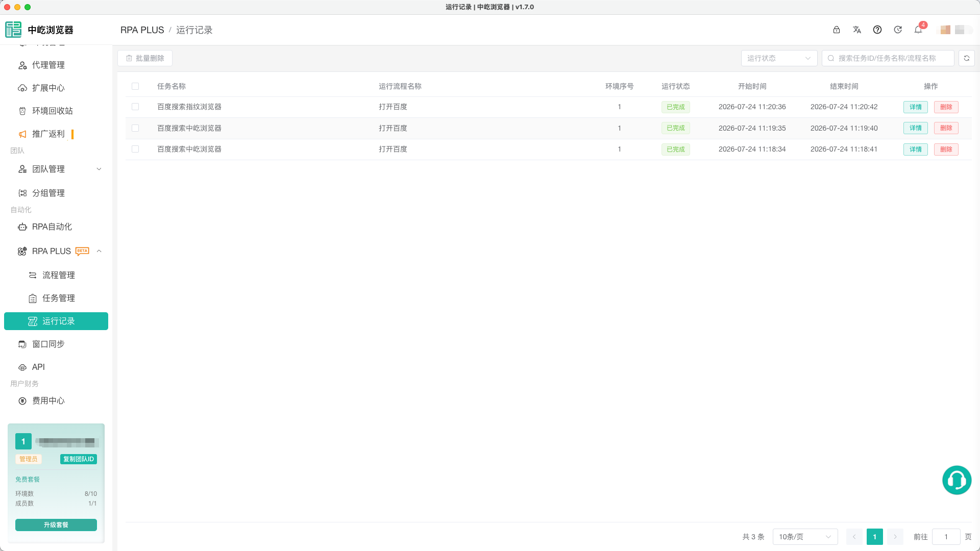Screen dimensions: 980x551
Task: Toggle the select-all checkbox in table header
Action: pos(135,86)
